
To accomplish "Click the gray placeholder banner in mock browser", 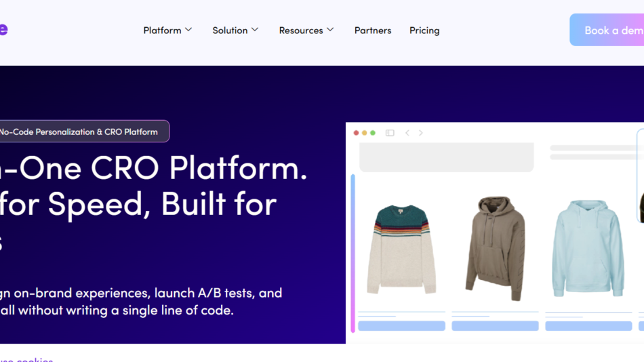I will pos(446,157).
